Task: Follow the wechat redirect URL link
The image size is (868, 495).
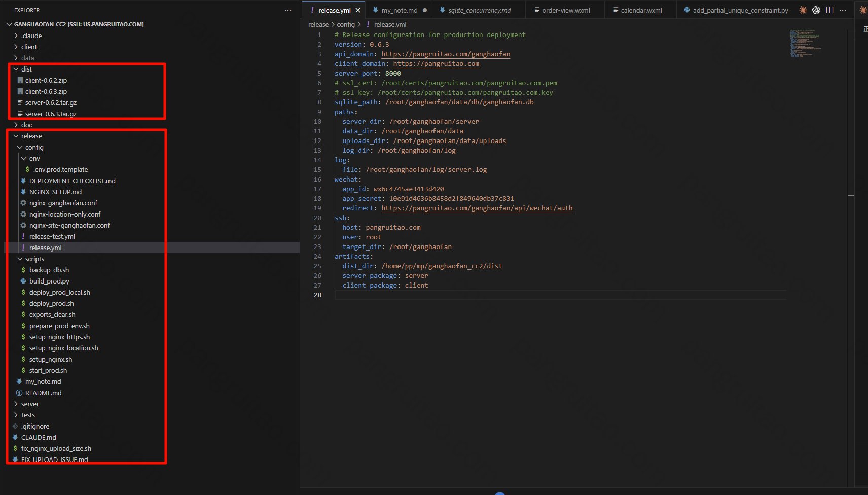Action: [477, 208]
